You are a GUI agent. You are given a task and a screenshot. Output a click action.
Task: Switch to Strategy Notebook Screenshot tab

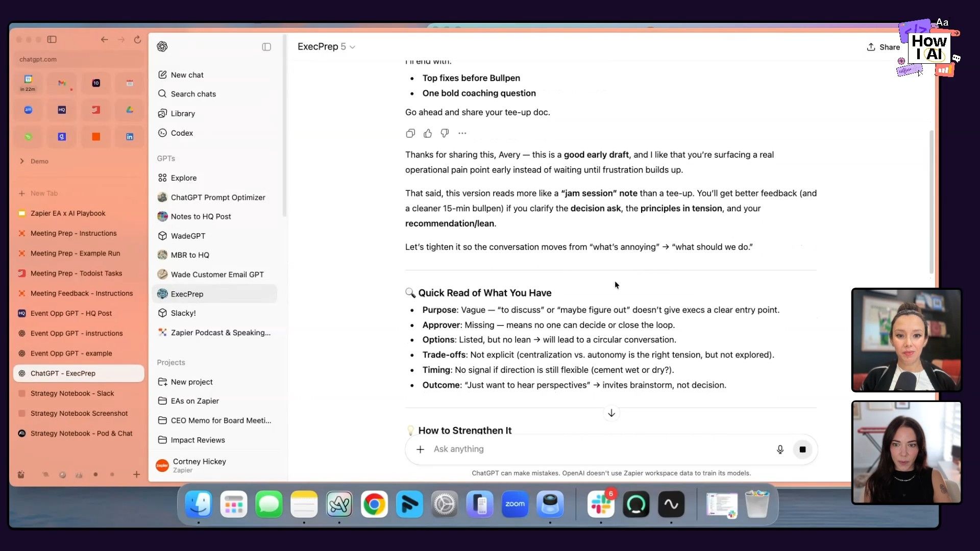(79, 413)
